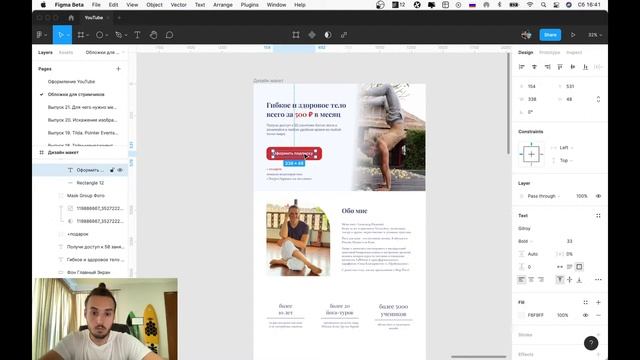Switch to the Prototype tab
The height and width of the screenshot is (360, 640).
(x=549, y=53)
